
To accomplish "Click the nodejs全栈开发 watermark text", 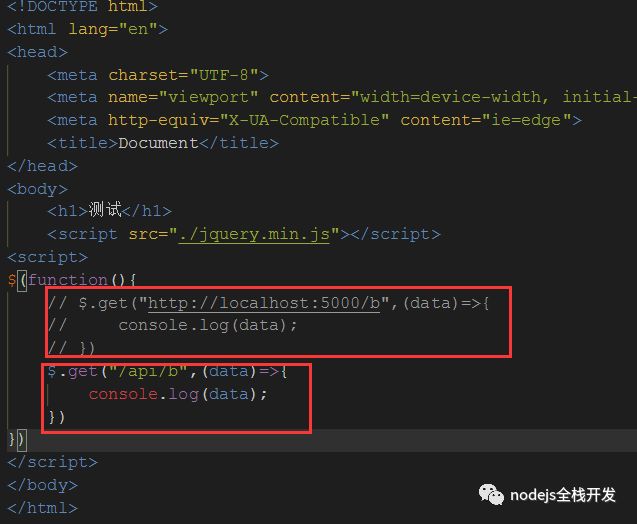I will (563, 495).
